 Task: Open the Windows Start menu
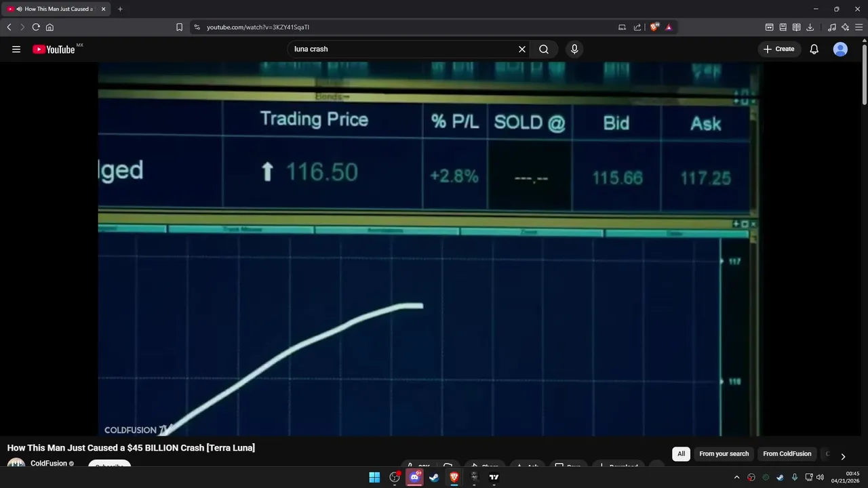click(x=374, y=477)
